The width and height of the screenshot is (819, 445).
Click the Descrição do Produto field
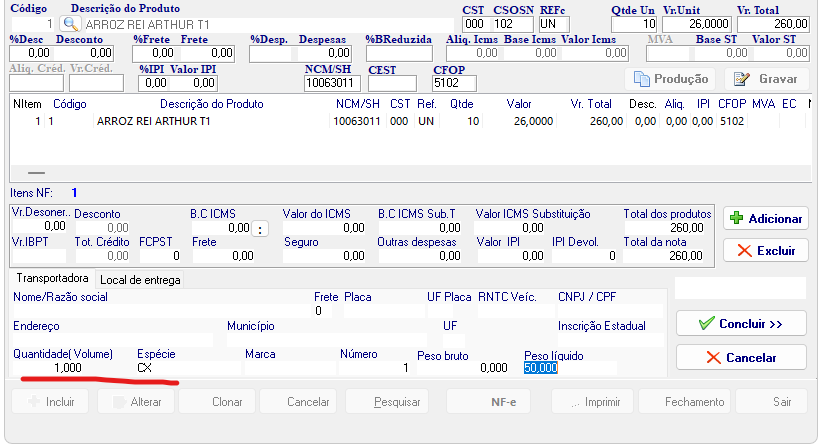(x=268, y=25)
